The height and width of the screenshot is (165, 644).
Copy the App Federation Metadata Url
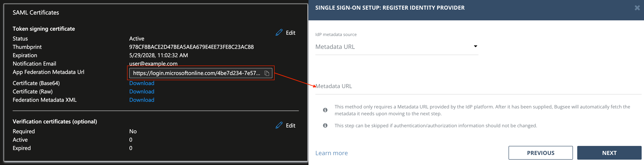point(267,73)
